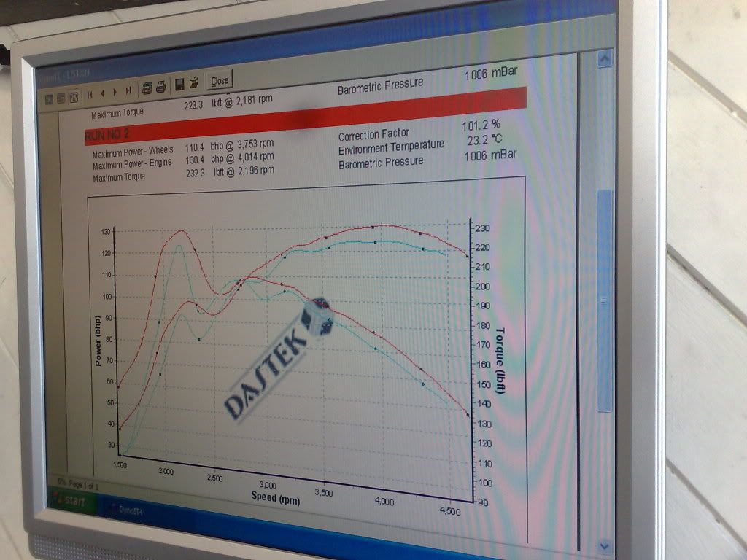Click the '110.4' wheel power value
Viewport: 747px width, 560px height.
pyautogui.click(x=194, y=148)
